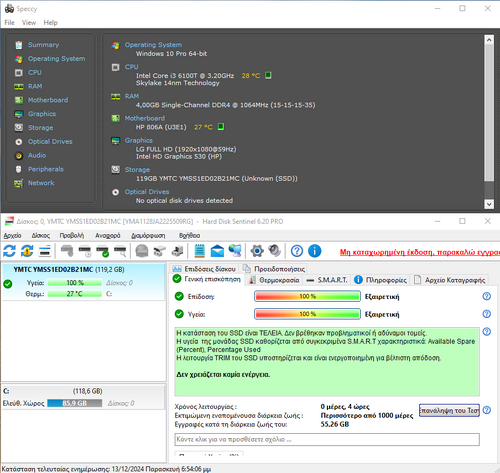Click the help icon next to Επίδοση bar
The width and height of the screenshot is (500, 473).
pos(487,296)
